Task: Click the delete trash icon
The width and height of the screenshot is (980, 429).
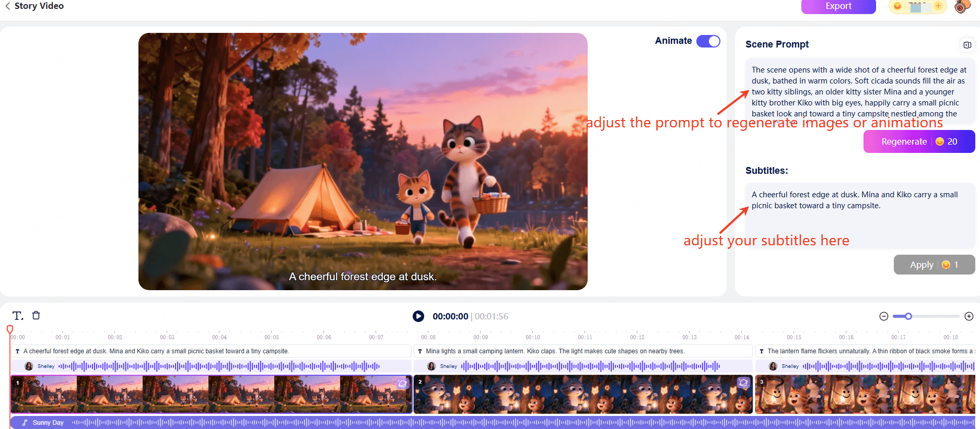Action: (36, 315)
